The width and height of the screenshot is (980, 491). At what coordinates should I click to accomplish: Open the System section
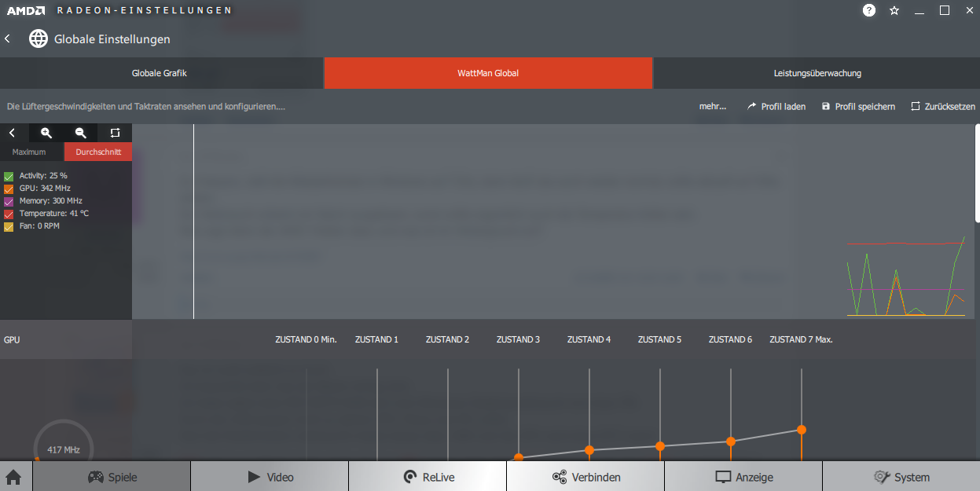click(901, 477)
